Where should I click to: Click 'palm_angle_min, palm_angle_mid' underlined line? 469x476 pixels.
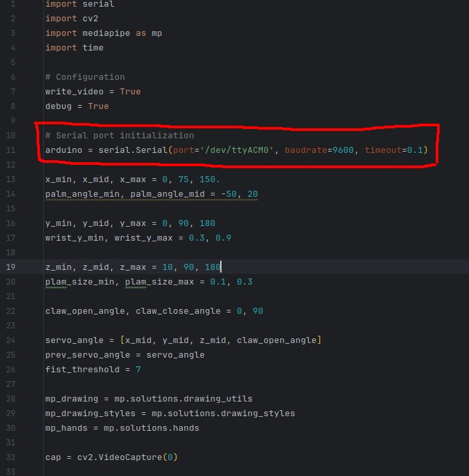[x=152, y=194]
